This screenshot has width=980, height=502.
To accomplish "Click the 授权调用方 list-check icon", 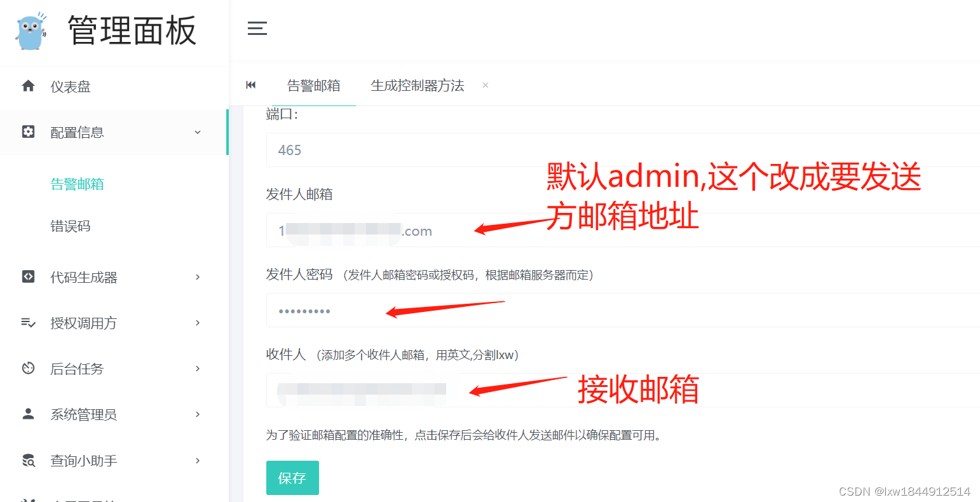I will [28, 323].
